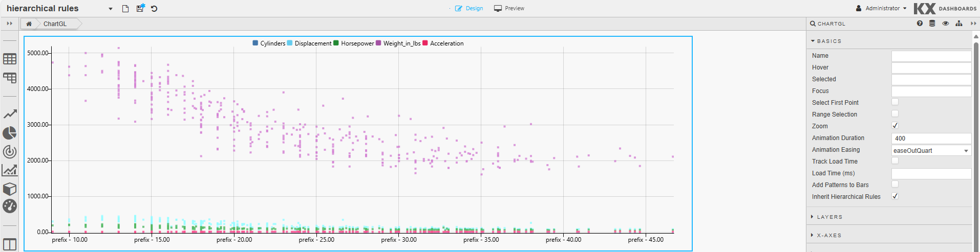Open the help question mark icon
The image size is (980, 252).
(920, 24)
